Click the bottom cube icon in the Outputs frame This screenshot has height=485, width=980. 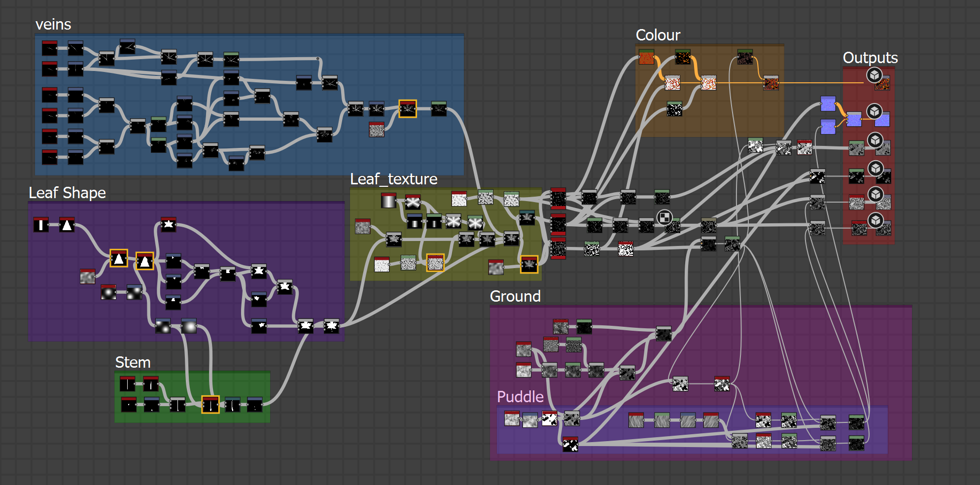tap(875, 220)
